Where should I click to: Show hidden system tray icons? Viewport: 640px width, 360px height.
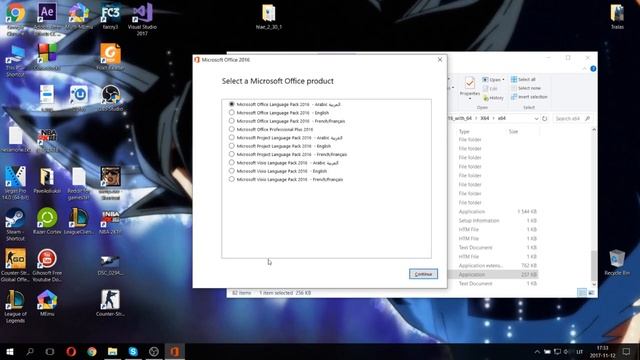[537, 352]
